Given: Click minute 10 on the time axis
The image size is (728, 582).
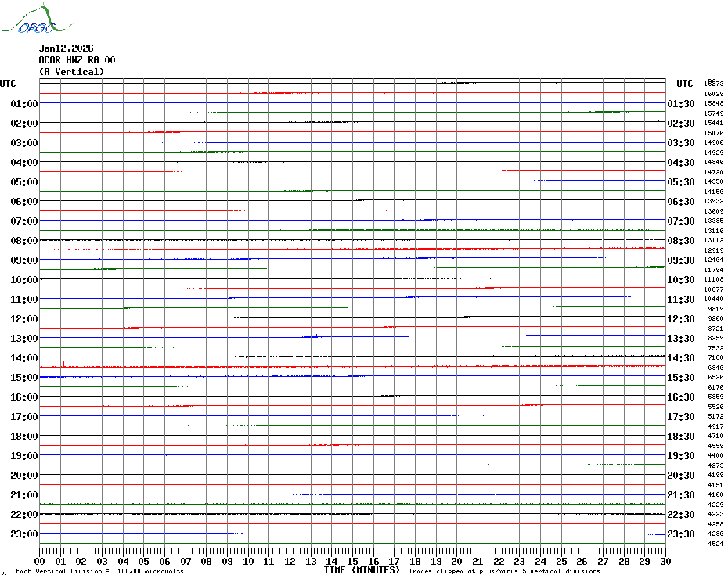Looking at the screenshot, I should tap(248, 562).
